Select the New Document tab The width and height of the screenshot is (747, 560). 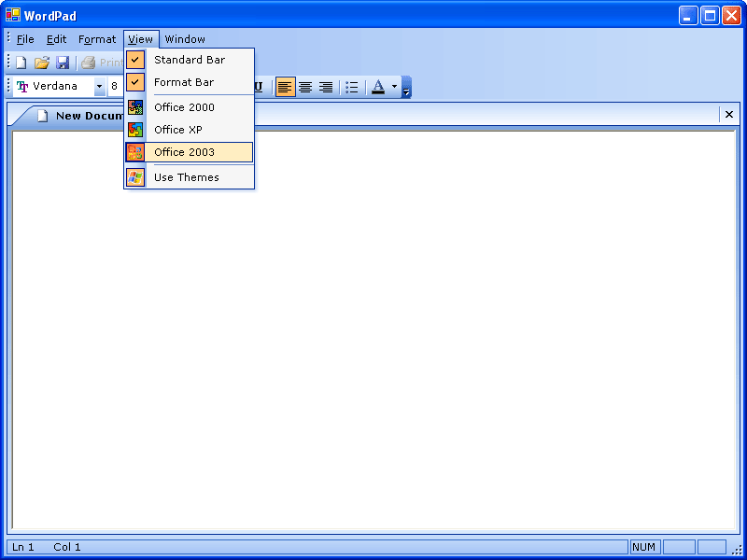pyautogui.click(x=77, y=116)
